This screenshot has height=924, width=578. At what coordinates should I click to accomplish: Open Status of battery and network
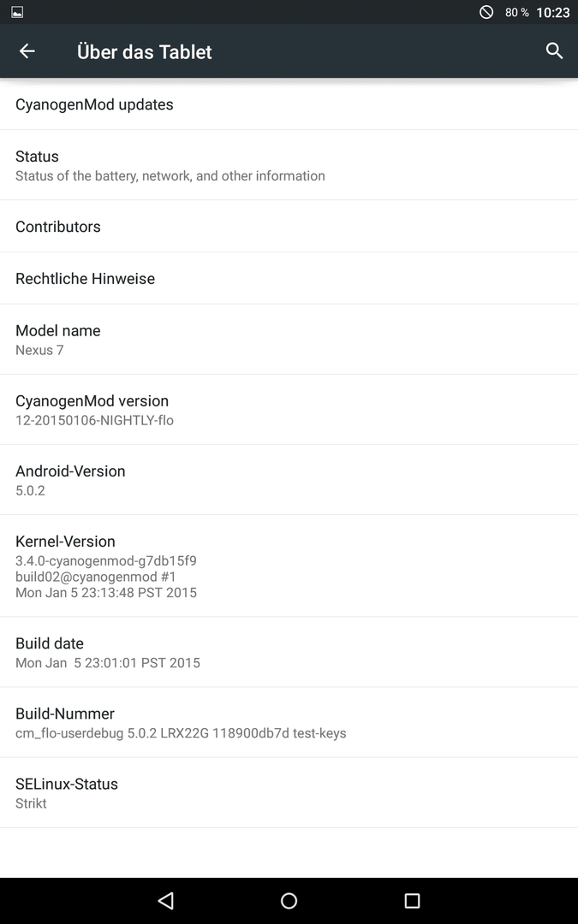coord(289,165)
